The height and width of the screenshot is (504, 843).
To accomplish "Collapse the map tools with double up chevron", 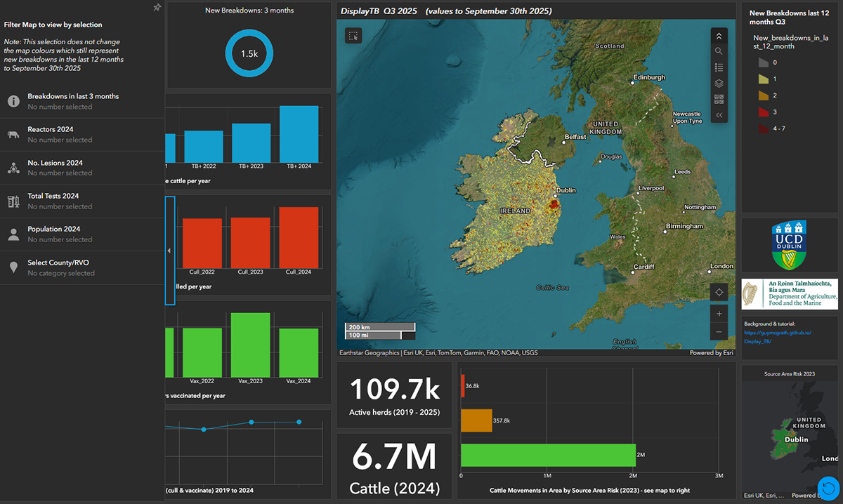I will [x=719, y=36].
